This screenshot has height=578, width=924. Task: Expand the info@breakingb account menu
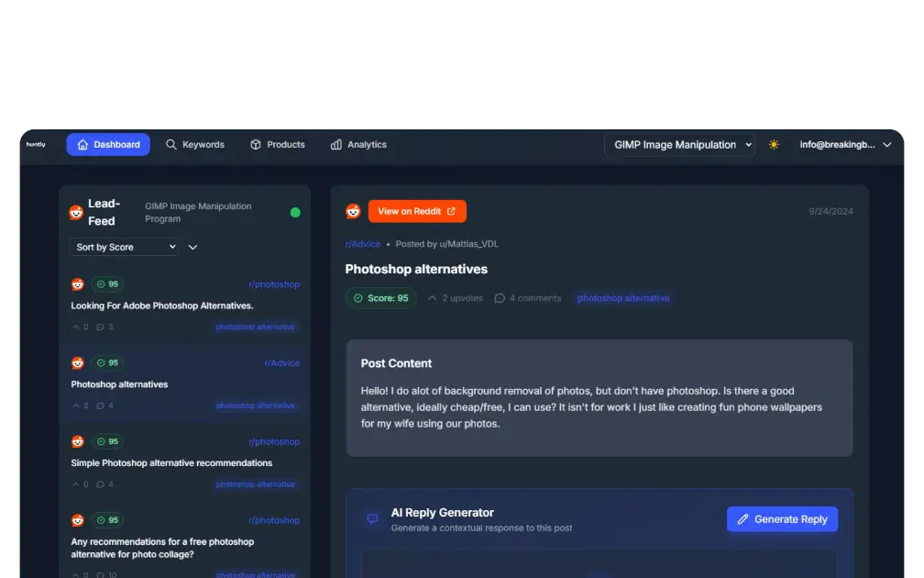(844, 145)
